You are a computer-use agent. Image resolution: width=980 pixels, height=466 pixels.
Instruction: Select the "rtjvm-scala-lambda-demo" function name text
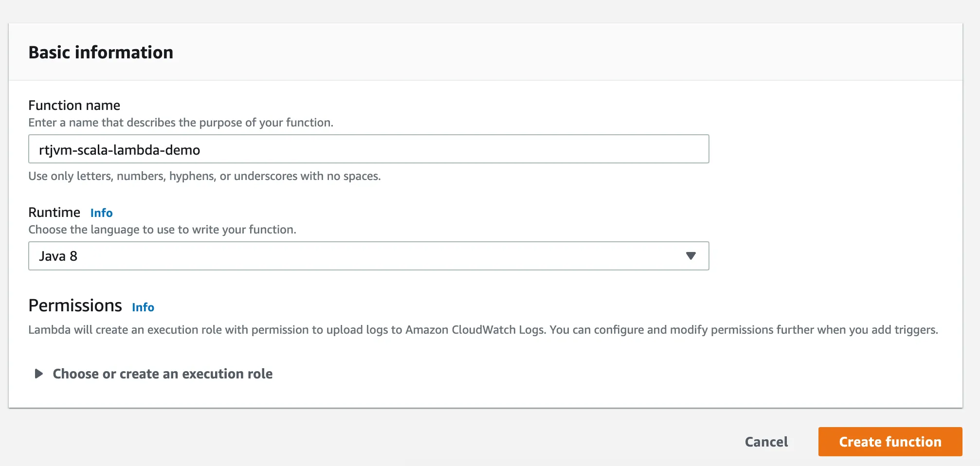(x=119, y=149)
